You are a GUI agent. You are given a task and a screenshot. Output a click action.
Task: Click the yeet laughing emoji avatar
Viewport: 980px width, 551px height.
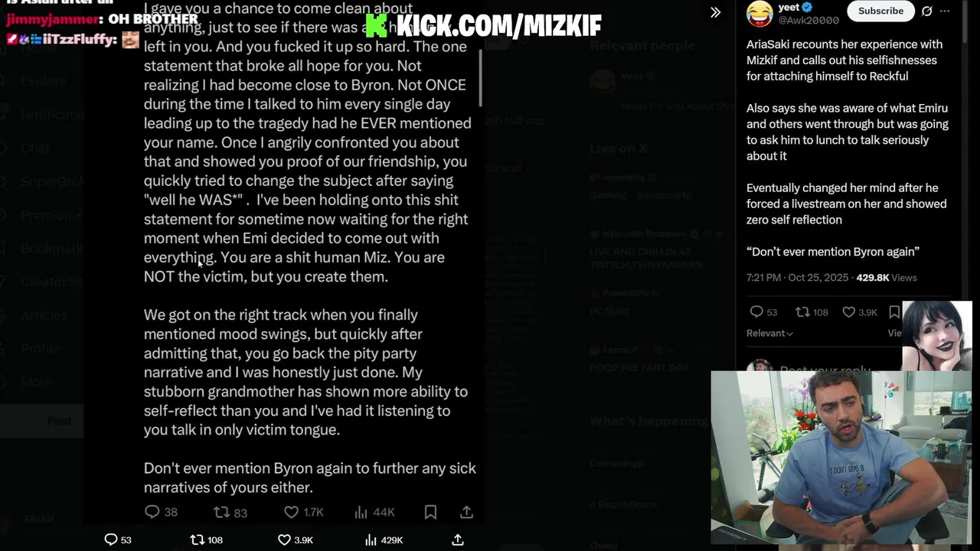point(759,12)
